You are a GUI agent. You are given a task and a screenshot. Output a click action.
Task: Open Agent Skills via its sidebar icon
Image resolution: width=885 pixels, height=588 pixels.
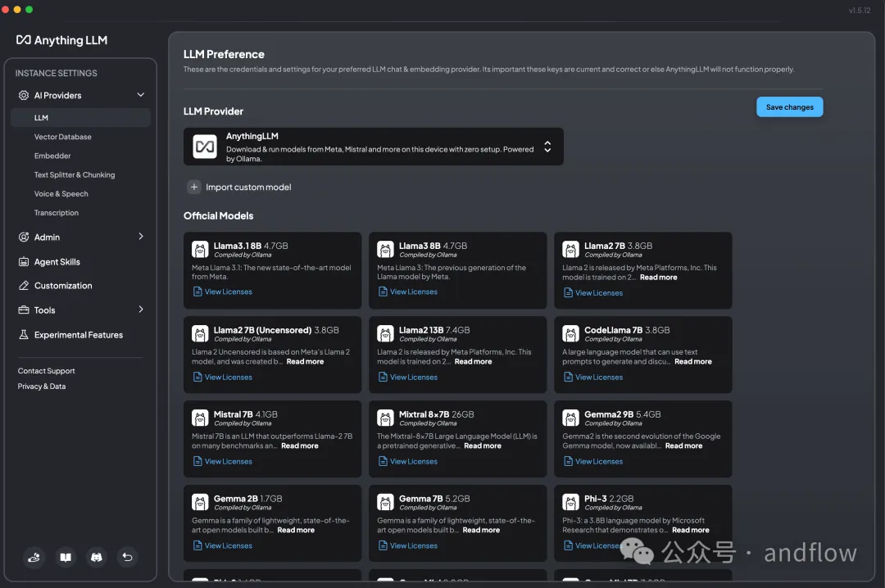pos(24,262)
